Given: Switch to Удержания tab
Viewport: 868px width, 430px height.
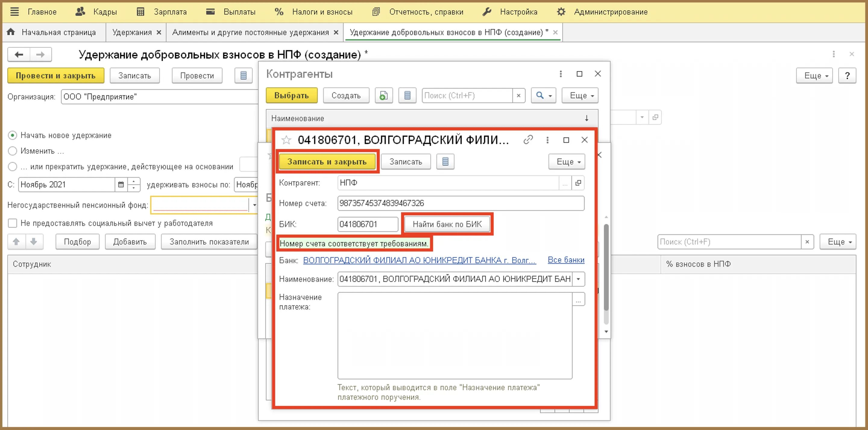Looking at the screenshot, I should [132, 32].
